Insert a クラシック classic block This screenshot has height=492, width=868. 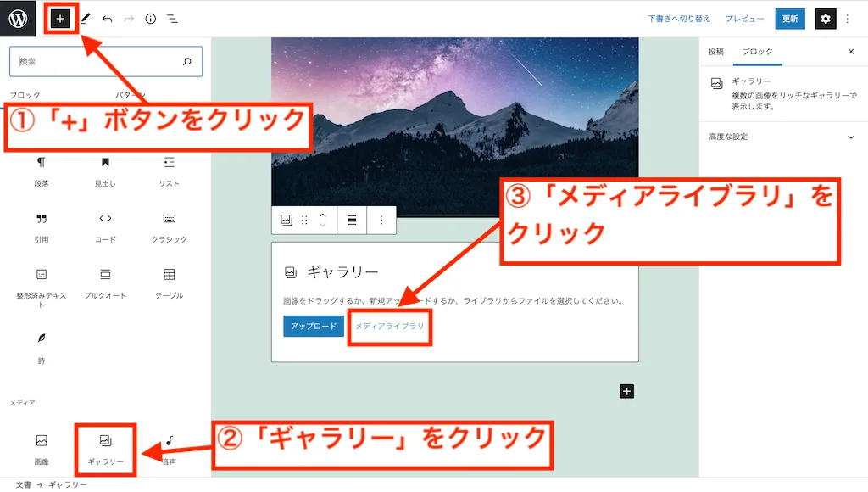[169, 227]
